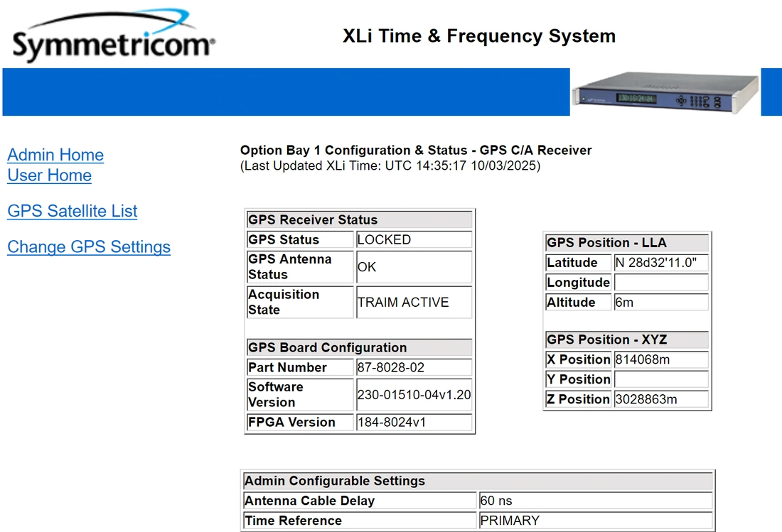
Task: Go to the User Home link
Action: pyautogui.click(x=49, y=175)
